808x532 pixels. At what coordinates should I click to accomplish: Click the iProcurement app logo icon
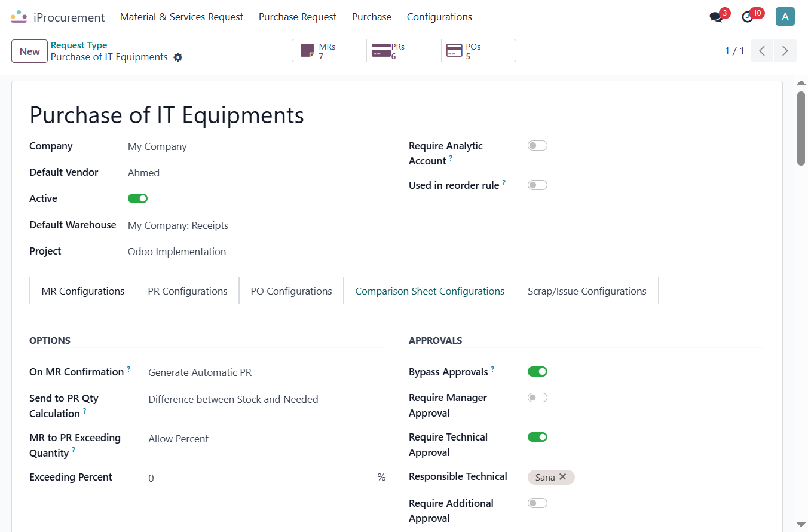tap(19, 17)
